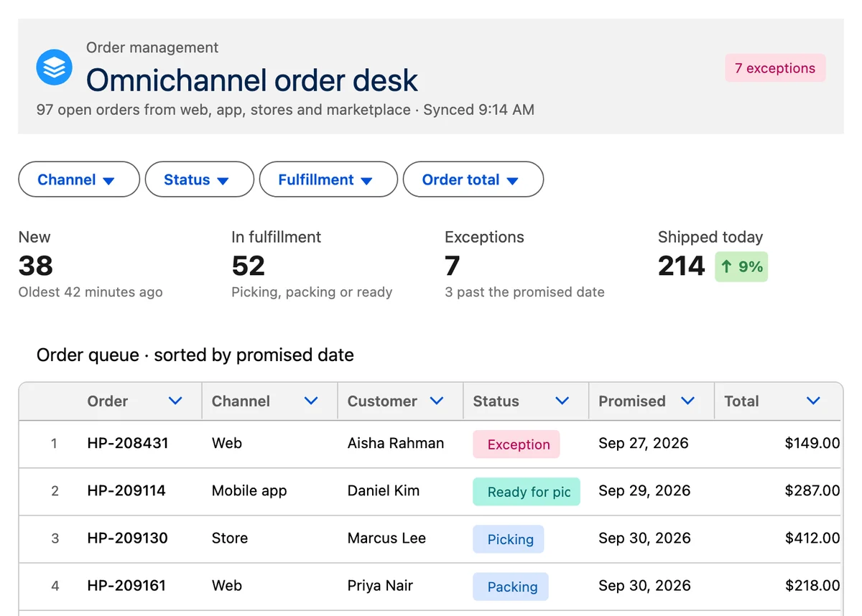
Task: Expand the Order column header chevron
Action: point(175,401)
